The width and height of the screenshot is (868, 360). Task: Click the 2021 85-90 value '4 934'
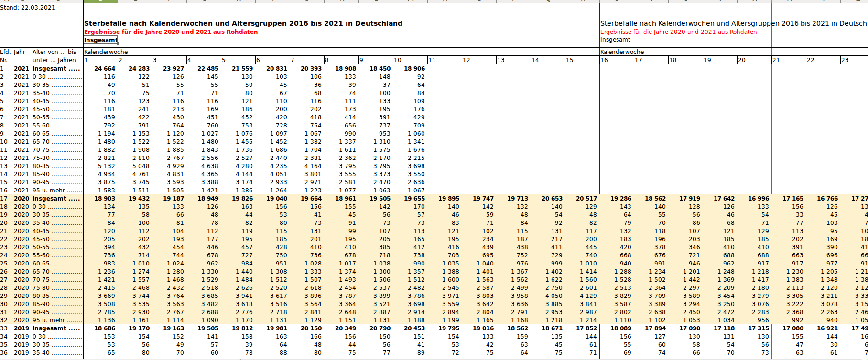[107, 174]
